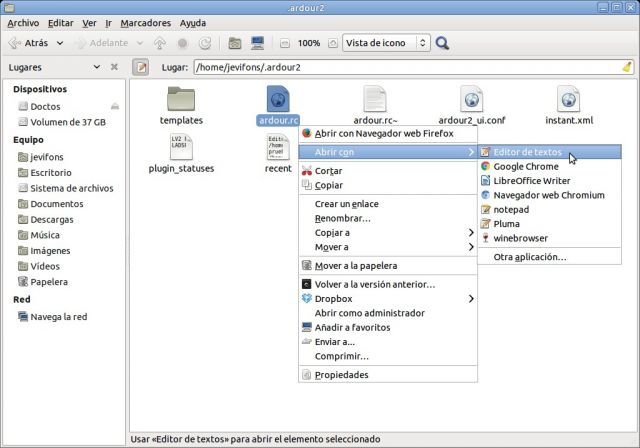Open the Lugares side pane dropdown

97,68
